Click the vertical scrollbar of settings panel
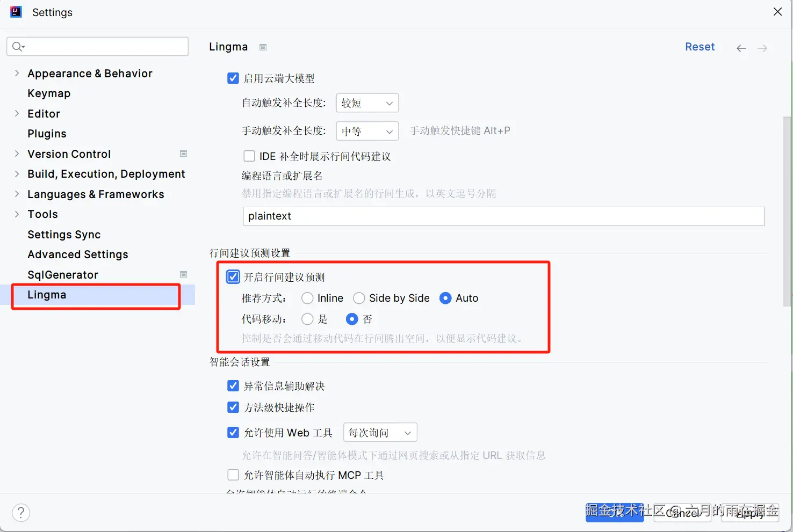The height and width of the screenshot is (532, 793). (x=787, y=211)
